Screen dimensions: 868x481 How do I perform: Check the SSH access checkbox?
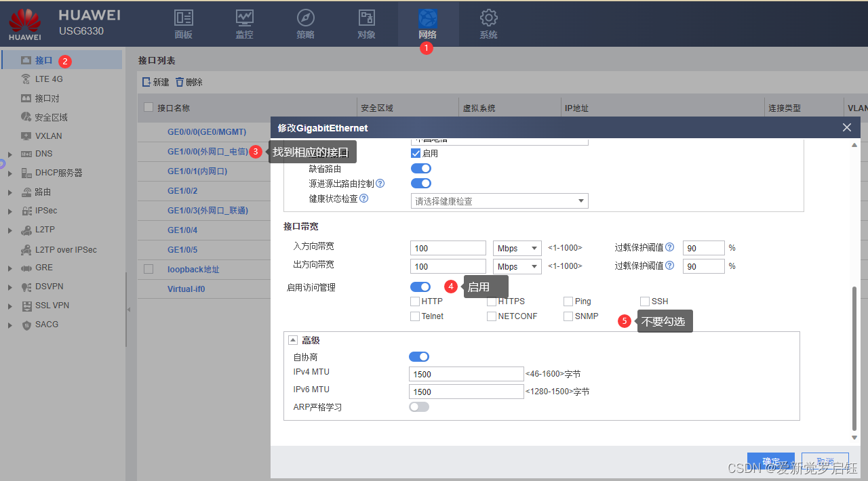click(x=645, y=301)
